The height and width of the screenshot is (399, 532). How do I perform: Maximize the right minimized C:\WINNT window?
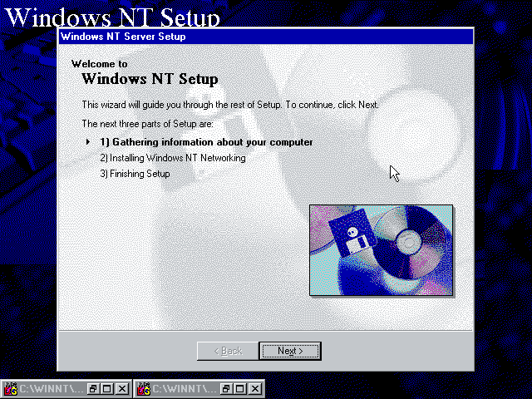(240, 389)
